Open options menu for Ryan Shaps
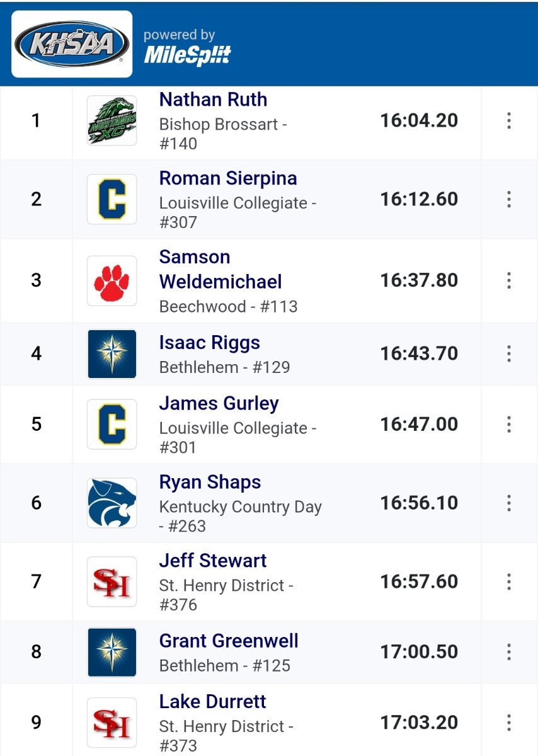 coord(509,503)
